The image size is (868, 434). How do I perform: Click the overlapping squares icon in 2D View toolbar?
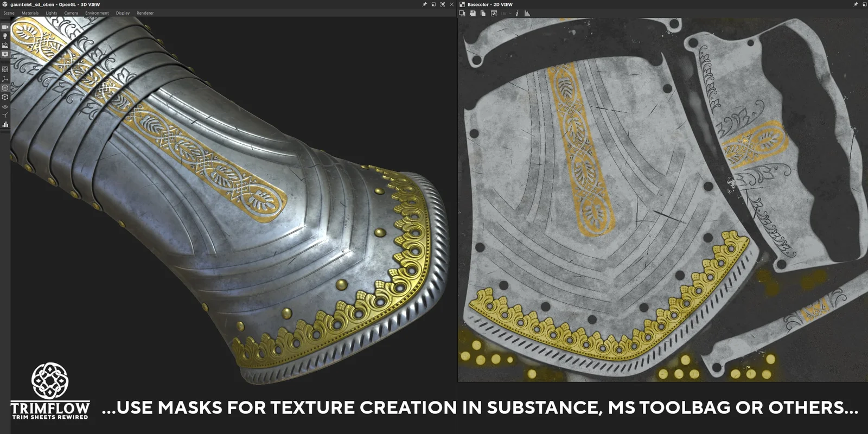[x=463, y=14]
